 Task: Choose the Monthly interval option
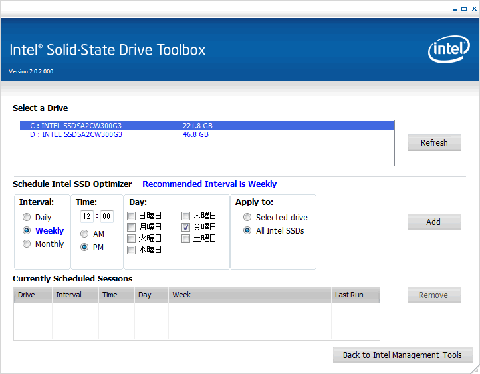click(x=27, y=244)
